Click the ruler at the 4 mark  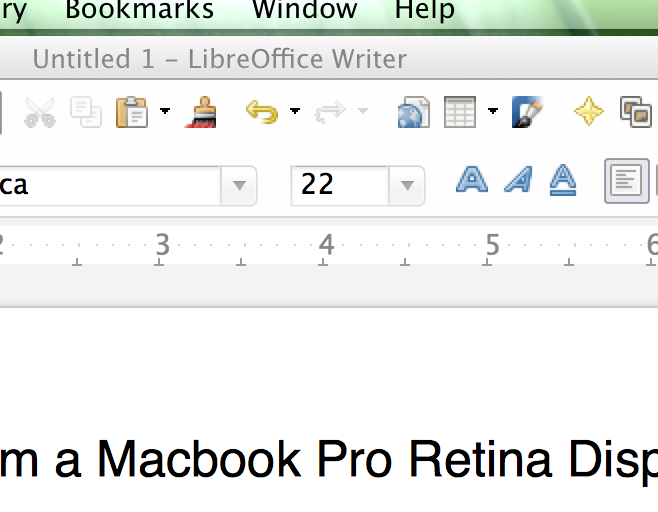pos(326,245)
